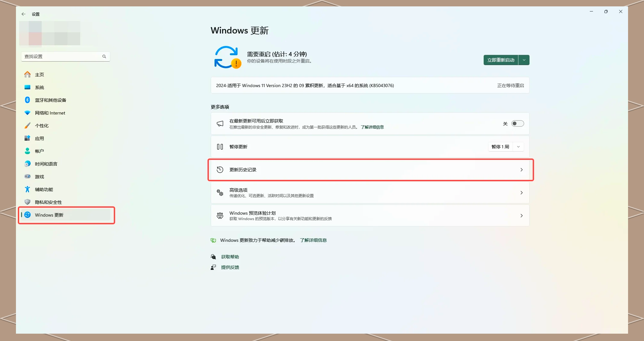The width and height of the screenshot is (644, 341).
Task: Open Windows 预览体验计划 via its chevron
Action: coord(522,216)
